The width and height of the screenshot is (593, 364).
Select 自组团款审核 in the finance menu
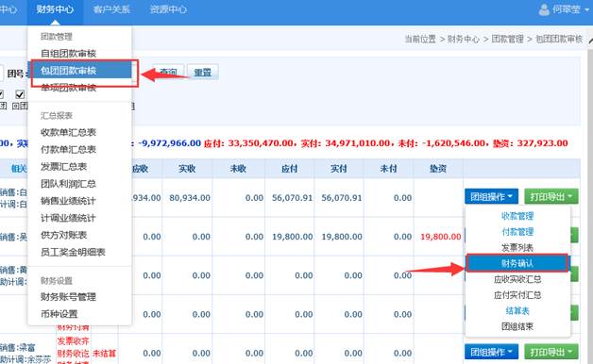click(68, 53)
